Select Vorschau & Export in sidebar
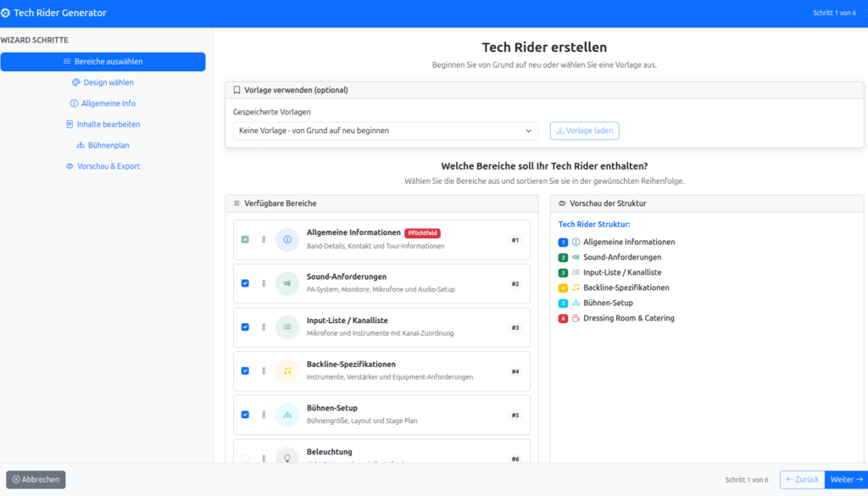The width and height of the screenshot is (868, 496). 103,166
